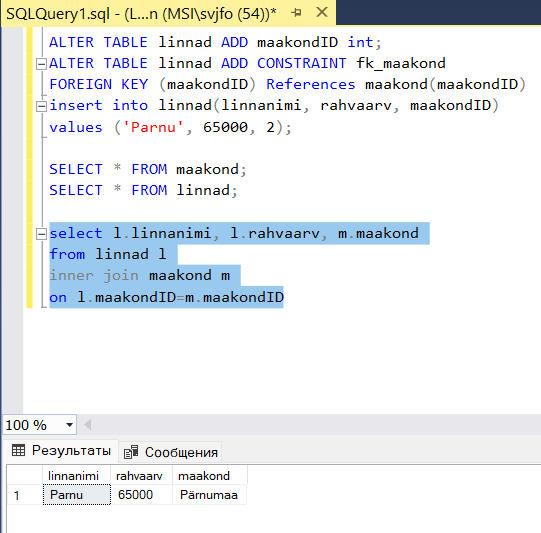541x533 pixels.
Task: Place cursor in SELECT * FROM maakond line
Action: tap(148, 169)
